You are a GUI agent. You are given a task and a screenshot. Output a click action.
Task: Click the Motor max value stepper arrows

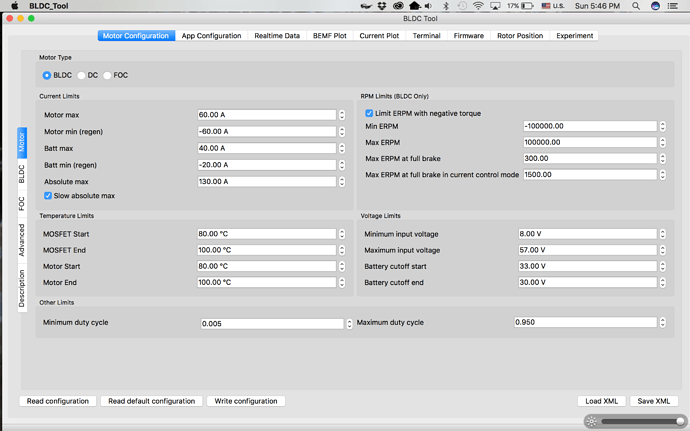[342, 115]
